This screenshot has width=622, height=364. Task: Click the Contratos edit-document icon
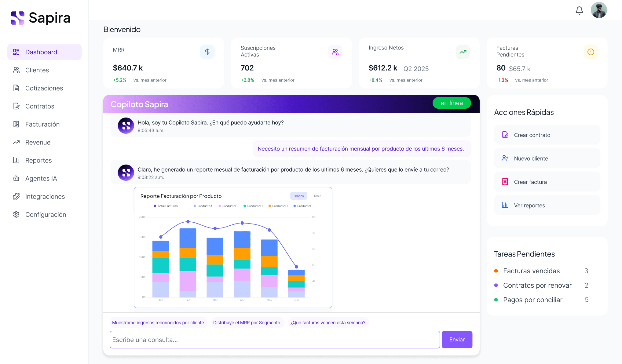(x=16, y=106)
